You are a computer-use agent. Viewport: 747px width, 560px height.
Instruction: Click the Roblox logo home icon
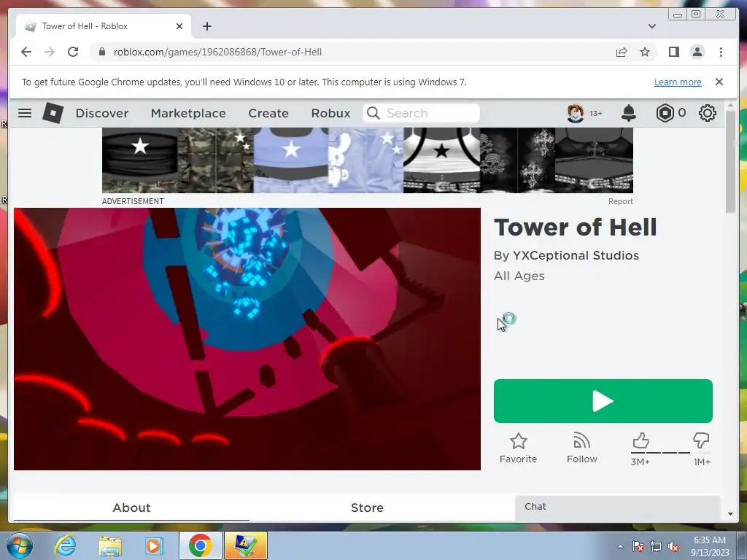click(x=53, y=113)
